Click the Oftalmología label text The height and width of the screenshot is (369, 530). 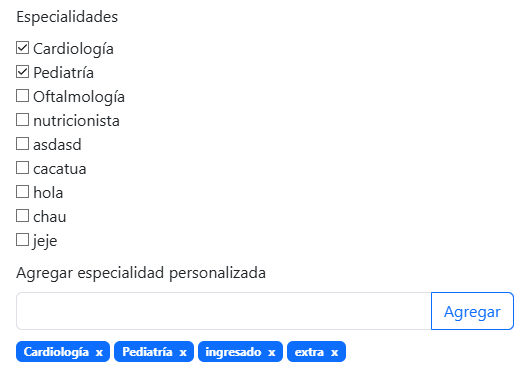(79, 97)
